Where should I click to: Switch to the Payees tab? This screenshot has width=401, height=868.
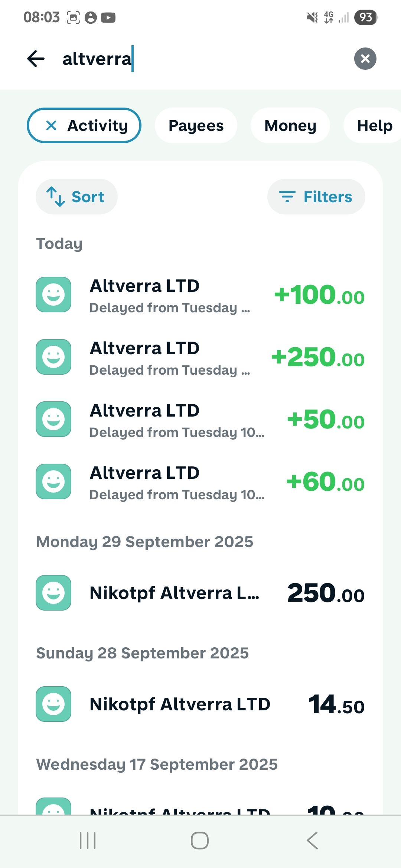196,126
